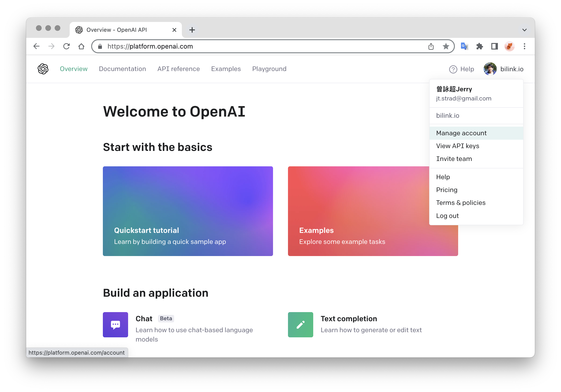Go to the browser home page icon

click(81, 46)
